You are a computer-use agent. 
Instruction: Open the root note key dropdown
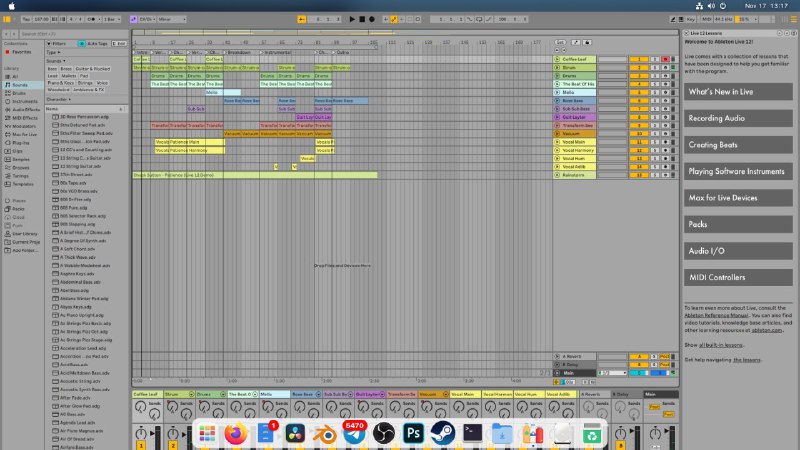click(x=147, y=19)
